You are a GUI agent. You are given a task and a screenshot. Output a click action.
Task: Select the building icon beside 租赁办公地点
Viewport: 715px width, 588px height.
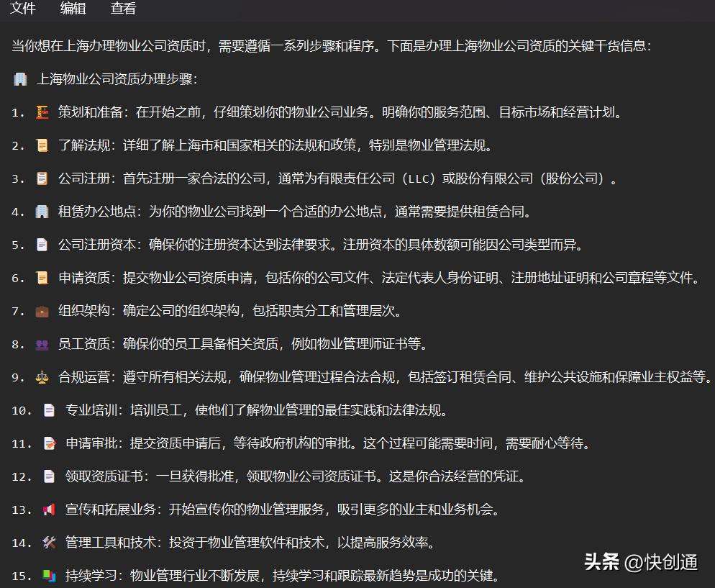pyautogui.click(x=42, y=212)
